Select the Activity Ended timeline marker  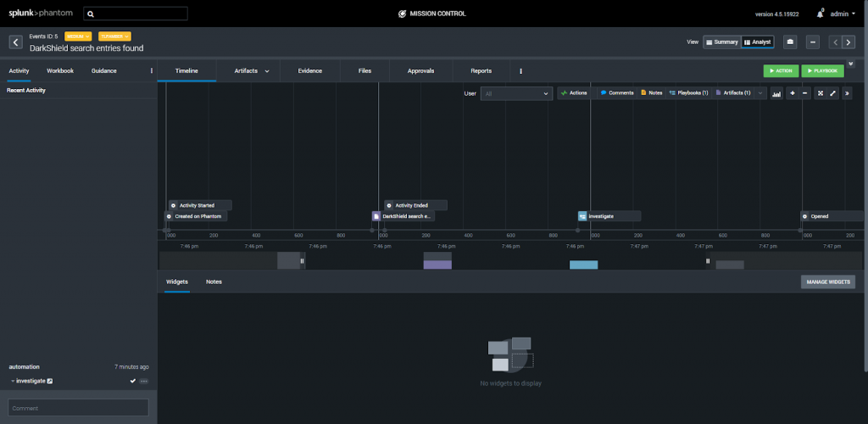tap(415, 205)
